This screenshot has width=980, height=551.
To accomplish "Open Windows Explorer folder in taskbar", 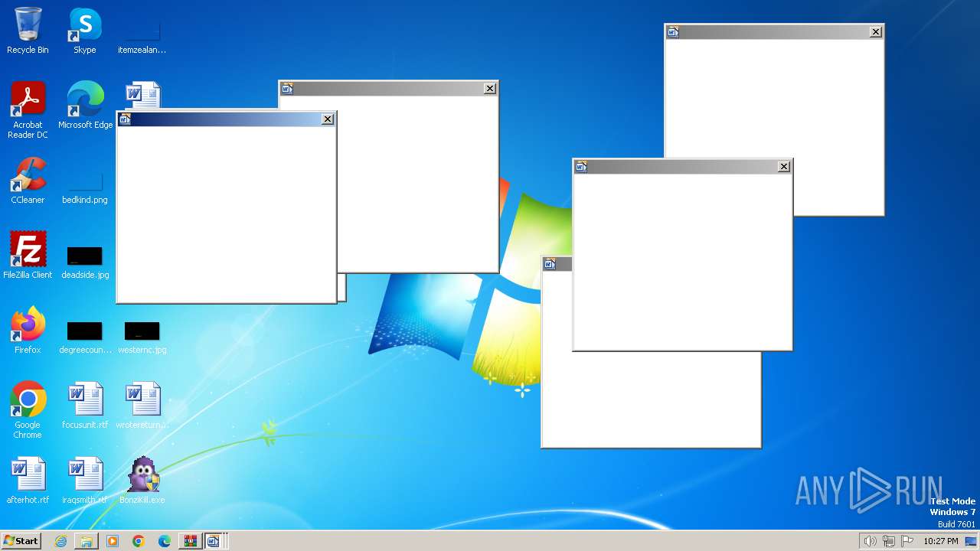I will pos(87,541).
